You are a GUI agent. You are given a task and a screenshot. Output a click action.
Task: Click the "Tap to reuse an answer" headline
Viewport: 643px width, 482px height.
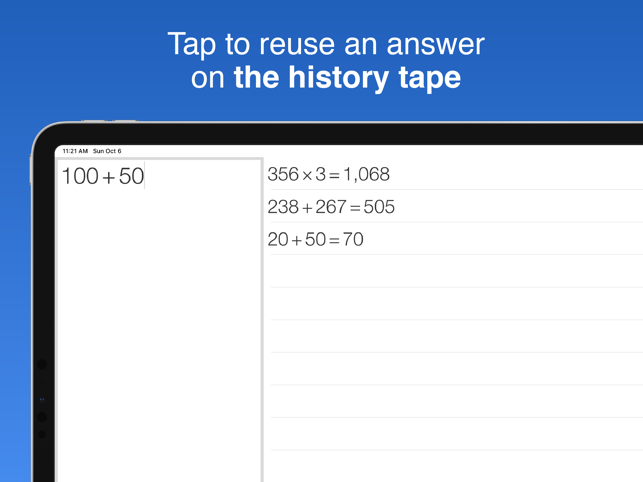pos(326,44)
